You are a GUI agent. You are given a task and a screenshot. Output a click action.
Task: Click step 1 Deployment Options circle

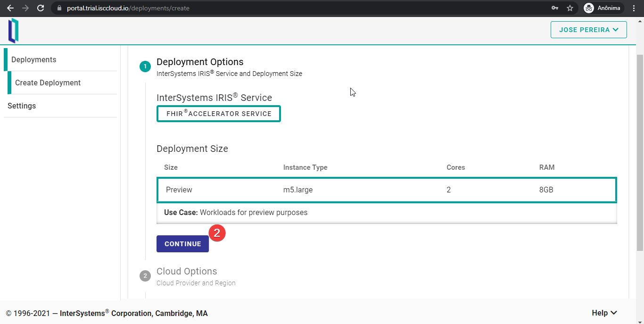(145, 67)
